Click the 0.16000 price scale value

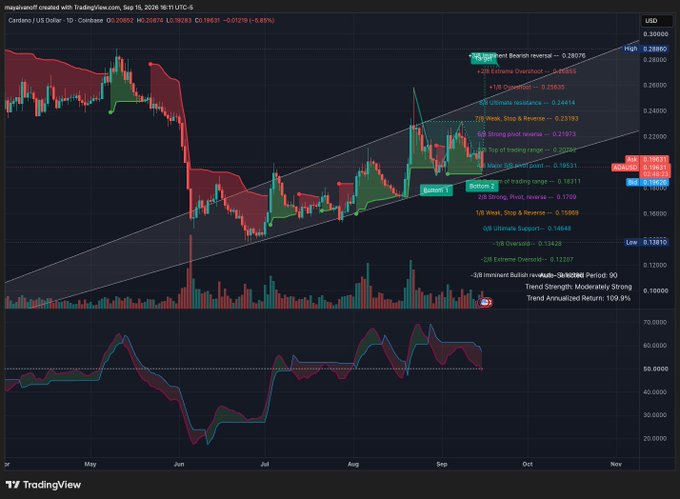655,213
